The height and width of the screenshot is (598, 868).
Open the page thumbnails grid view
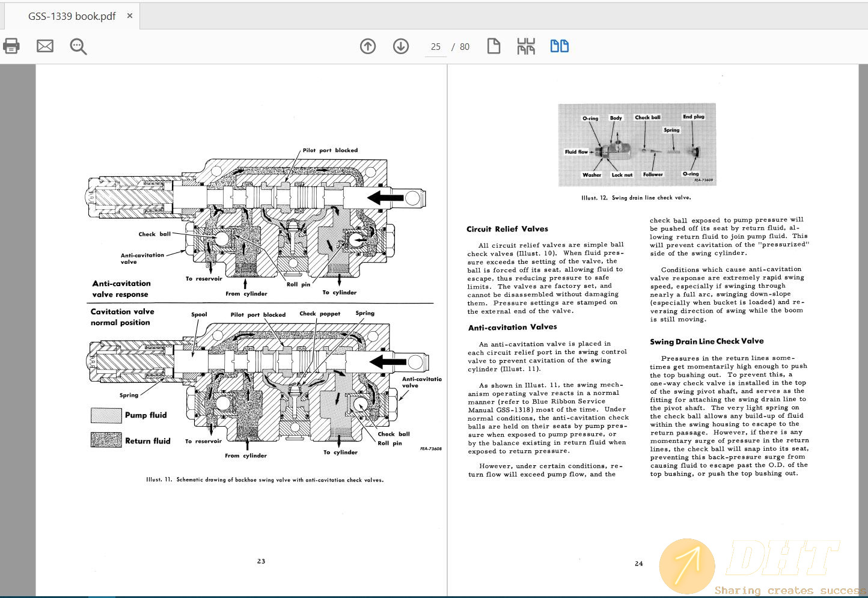pyautogui.click(x=526, y=46)
